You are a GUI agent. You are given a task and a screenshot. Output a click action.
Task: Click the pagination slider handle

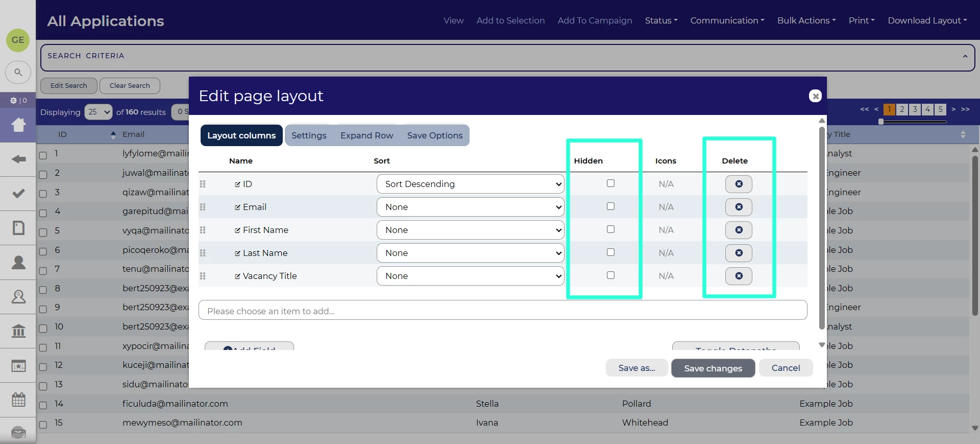881,122
